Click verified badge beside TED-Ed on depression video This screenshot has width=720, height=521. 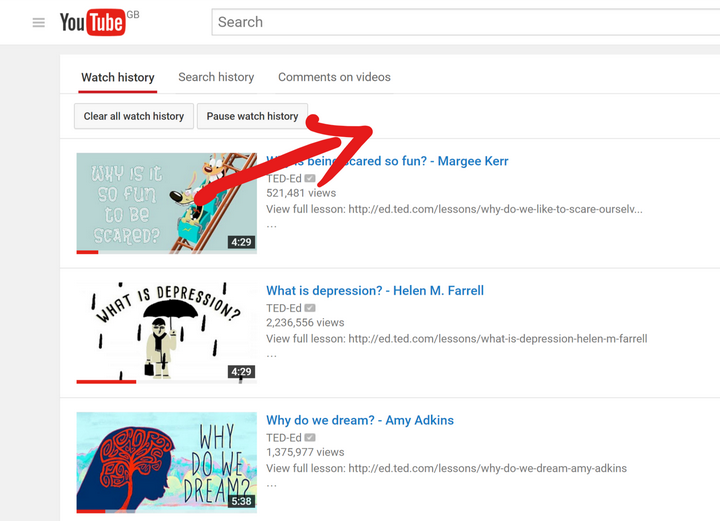coord(310,308)
